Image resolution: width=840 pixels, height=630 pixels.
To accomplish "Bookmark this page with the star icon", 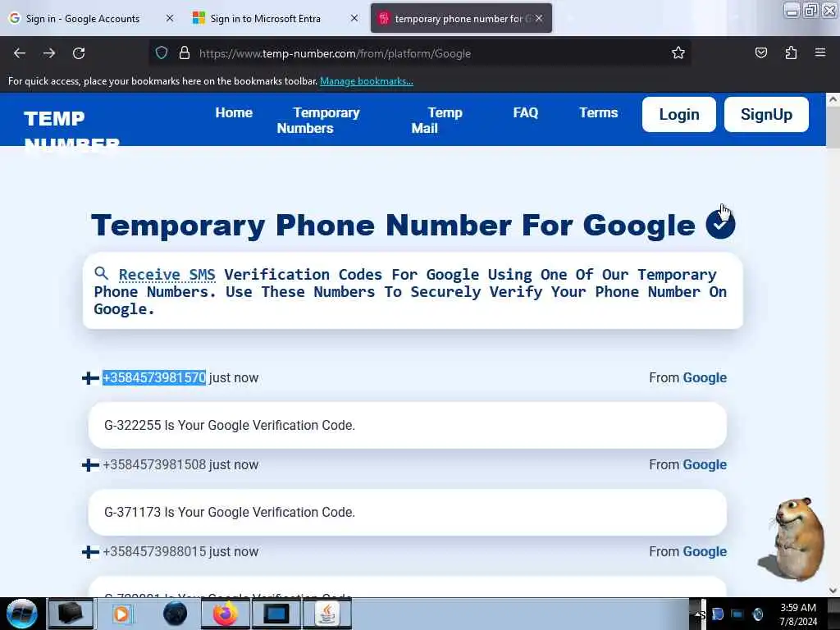I will click(x=678, y=52).
